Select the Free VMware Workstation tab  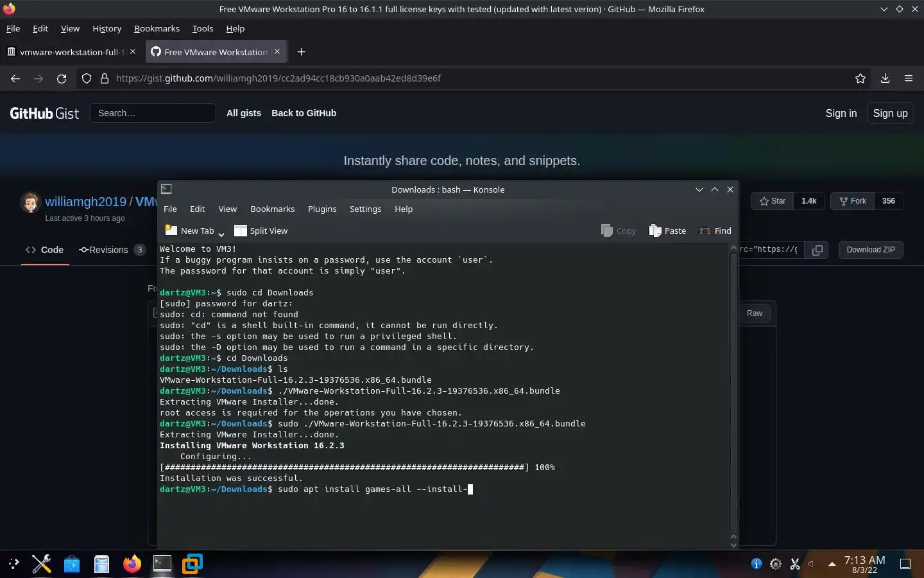(x=216, y=52)
